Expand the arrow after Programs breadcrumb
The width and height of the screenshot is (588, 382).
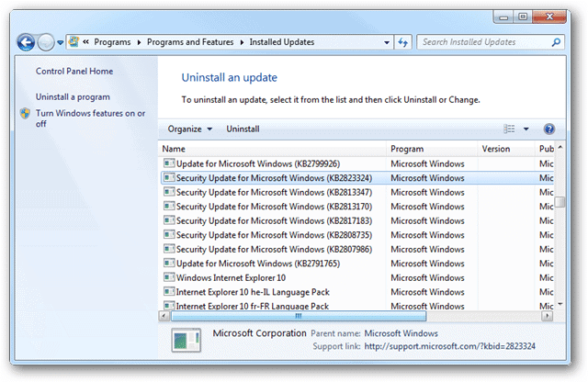click(139, 42)
